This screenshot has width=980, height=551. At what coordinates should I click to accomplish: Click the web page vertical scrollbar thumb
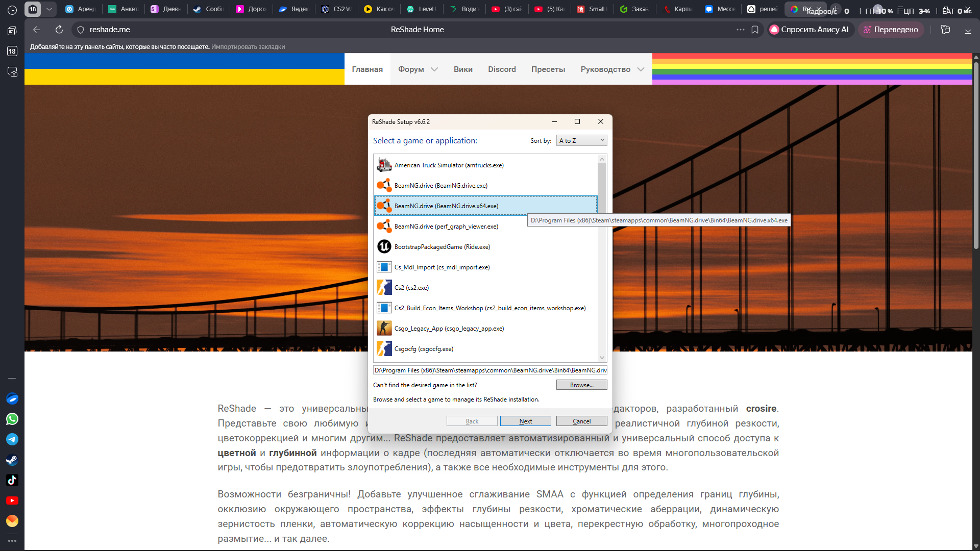click(976, 156)
